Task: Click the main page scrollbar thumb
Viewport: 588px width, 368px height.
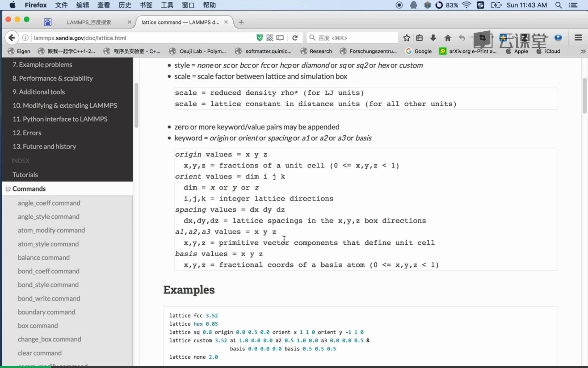Action: pos(585,95)
